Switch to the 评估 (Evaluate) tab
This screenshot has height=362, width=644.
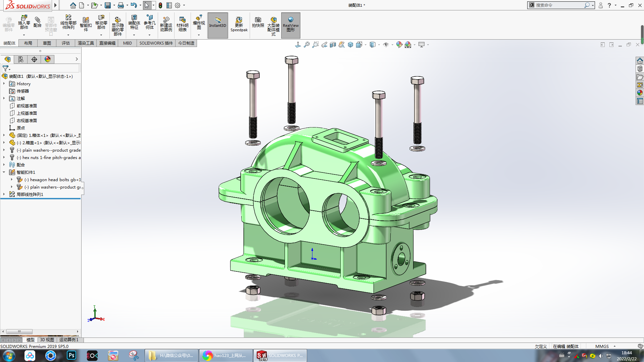65,43
